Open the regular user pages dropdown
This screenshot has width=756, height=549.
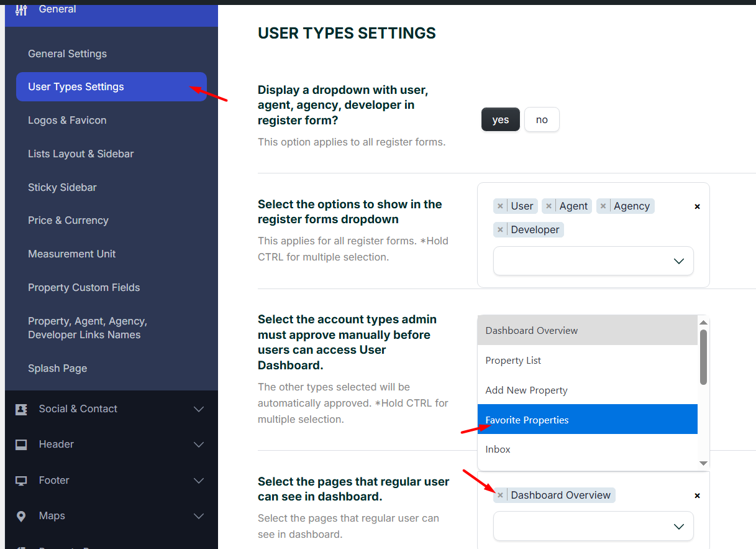593,526
